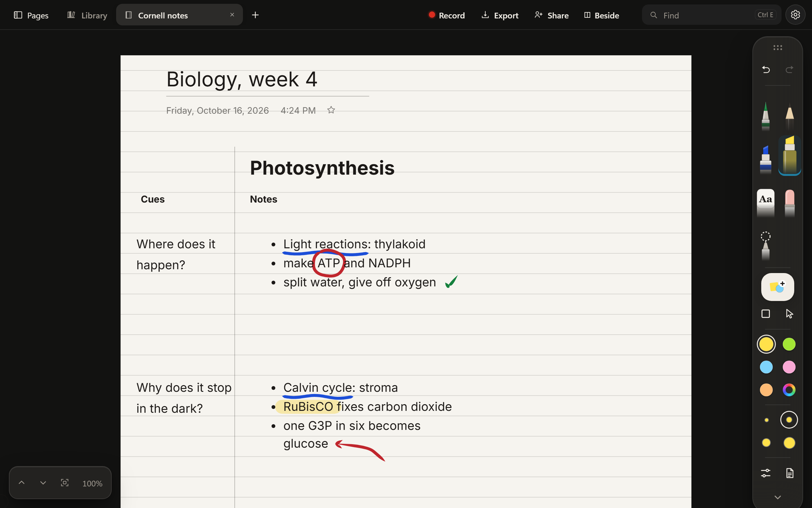Click the "Light reactions: thylakoid" bullet
The height and width of the screenshot is (508, 812).
point(354,244)
